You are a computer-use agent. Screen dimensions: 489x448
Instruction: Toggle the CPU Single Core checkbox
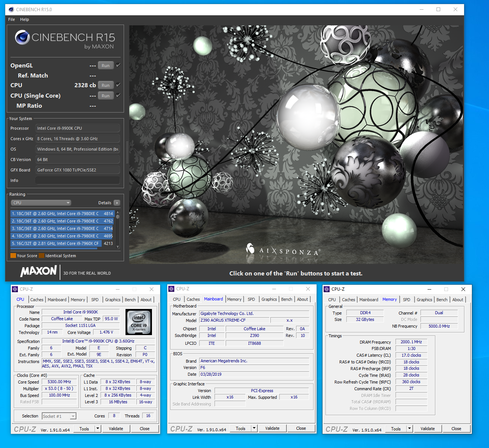pyautogui.click(x=118, y=95)
